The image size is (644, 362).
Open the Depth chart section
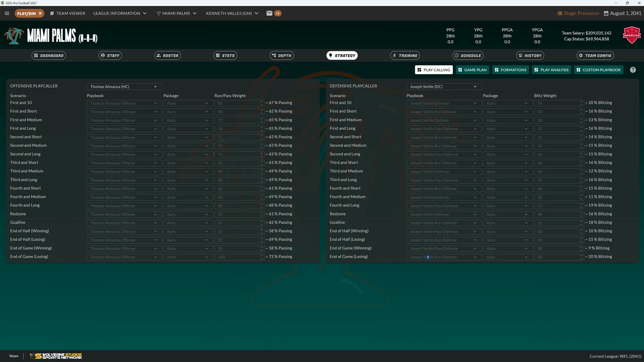click(282, 56)
